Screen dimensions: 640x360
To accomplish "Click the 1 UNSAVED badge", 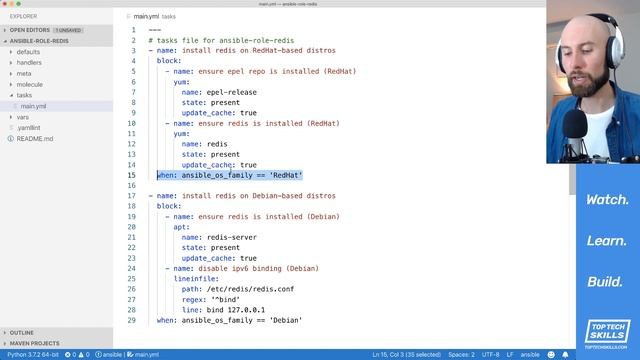I will (x=68, y=30).
